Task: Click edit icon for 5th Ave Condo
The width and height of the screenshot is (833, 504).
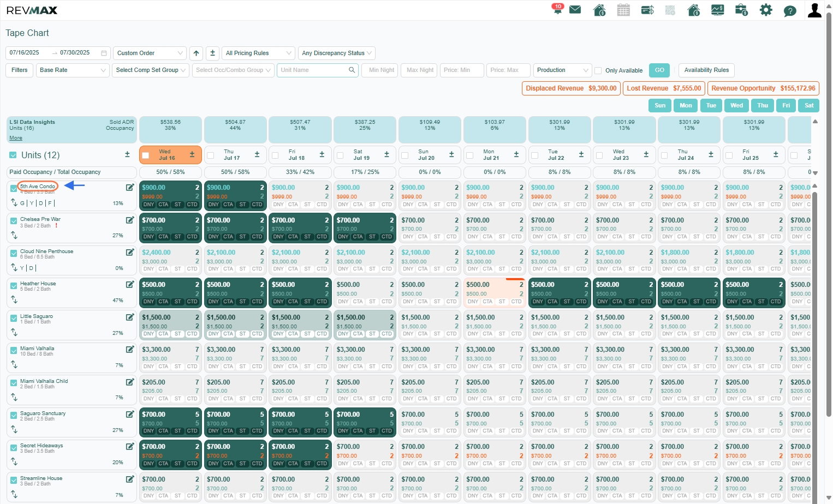Action: 130,187
